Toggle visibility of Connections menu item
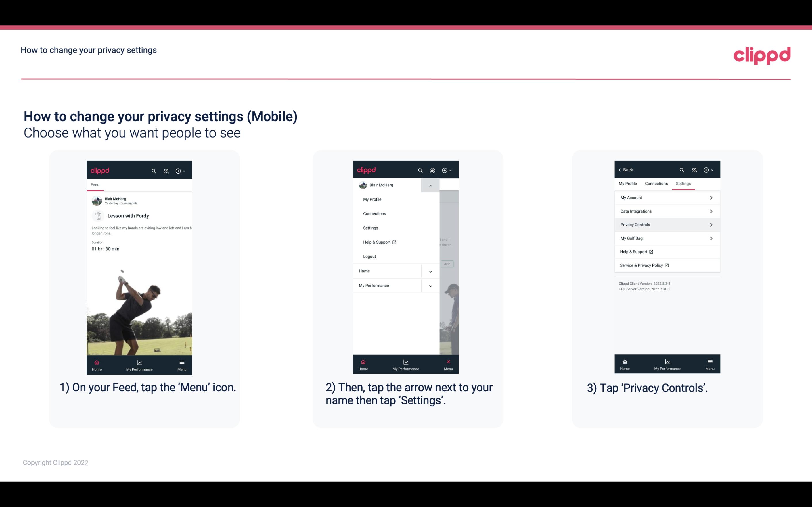 tap(374, 213)
